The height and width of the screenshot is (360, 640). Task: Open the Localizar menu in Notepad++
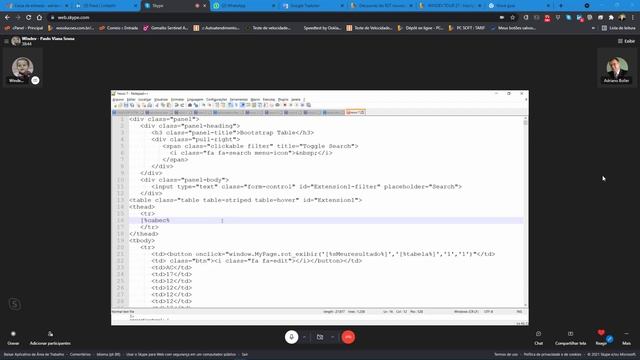[x=144, y=100]
